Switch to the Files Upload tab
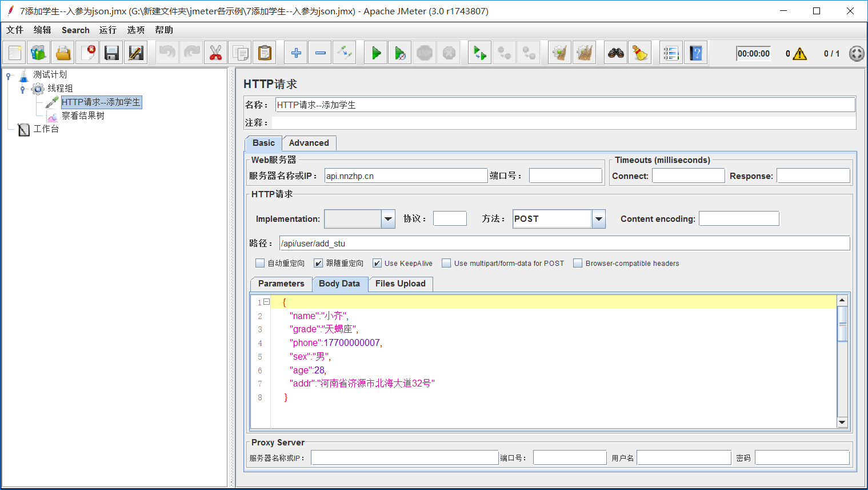868x490 pixels. tap(400, 284)
